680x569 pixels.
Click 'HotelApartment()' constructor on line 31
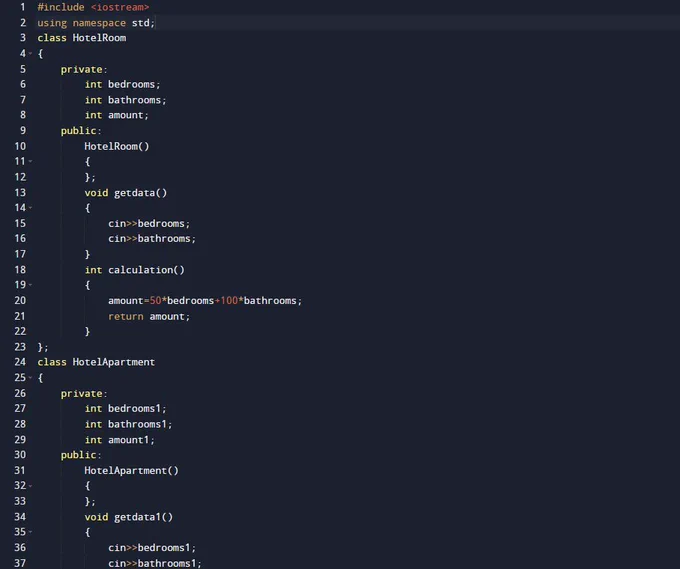[131, 471]
